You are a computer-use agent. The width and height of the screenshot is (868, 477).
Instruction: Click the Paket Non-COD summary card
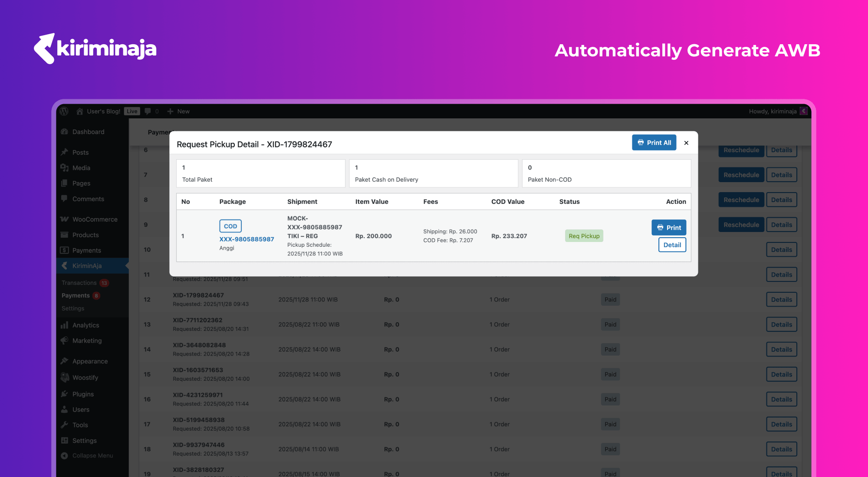coord(606,173)
